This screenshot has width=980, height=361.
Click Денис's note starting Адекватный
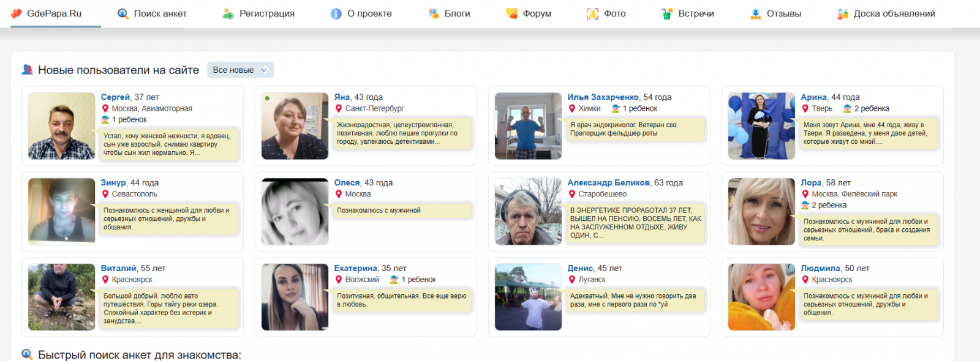click(636, 300)
